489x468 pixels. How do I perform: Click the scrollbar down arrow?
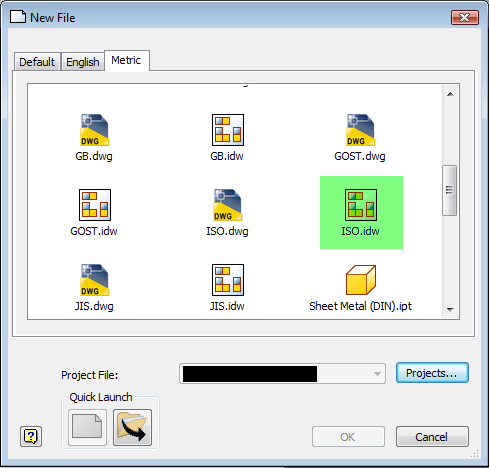(x=450, y=310)
